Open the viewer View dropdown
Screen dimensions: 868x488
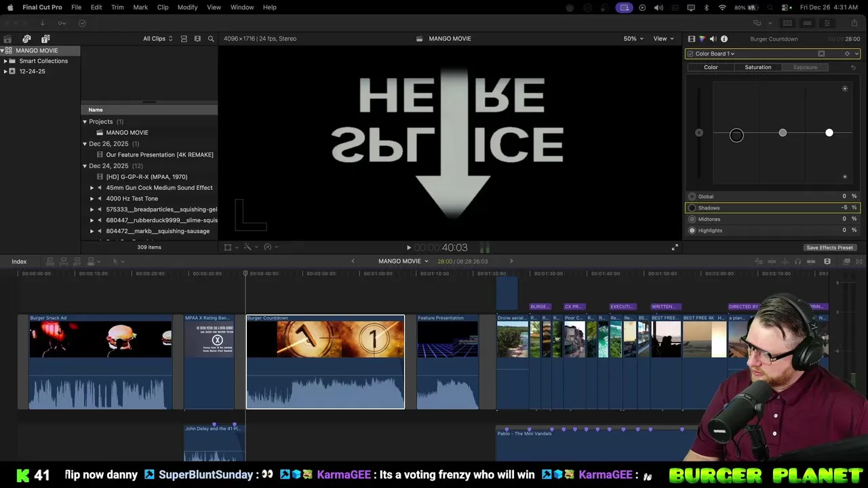(663, 39)
